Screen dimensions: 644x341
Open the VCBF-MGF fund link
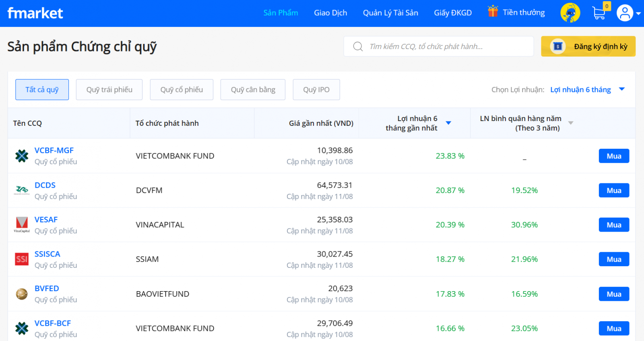(54, 150)
